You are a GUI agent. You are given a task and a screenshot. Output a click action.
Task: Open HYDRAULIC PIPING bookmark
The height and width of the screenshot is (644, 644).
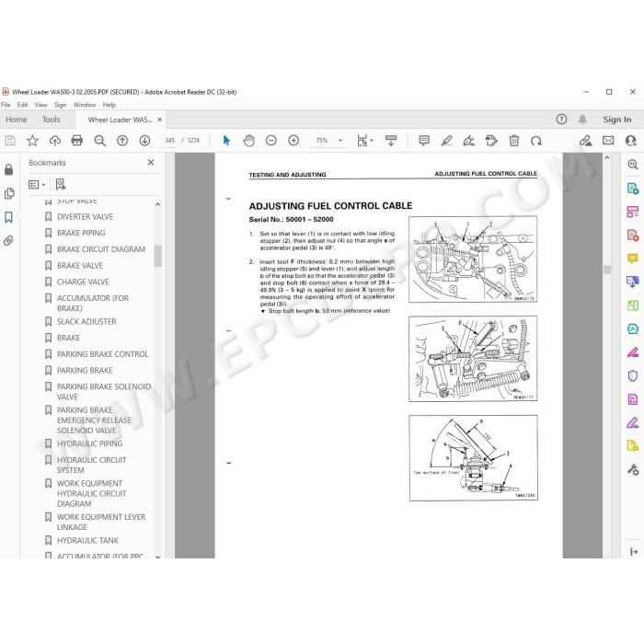pos(89,443)
